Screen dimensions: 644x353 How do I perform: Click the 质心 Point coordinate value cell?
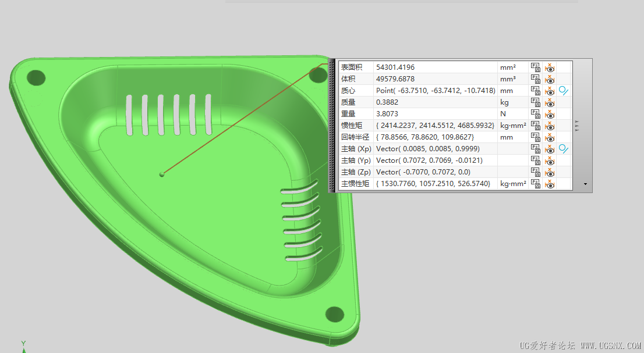click(435, 91)
